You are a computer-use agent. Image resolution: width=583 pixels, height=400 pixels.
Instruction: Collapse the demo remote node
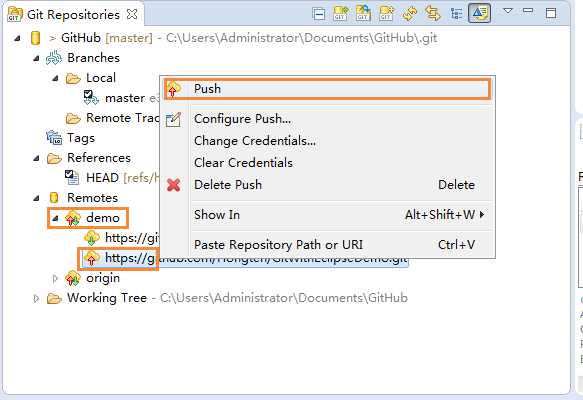pyautogui.click(x=55, y=218)
